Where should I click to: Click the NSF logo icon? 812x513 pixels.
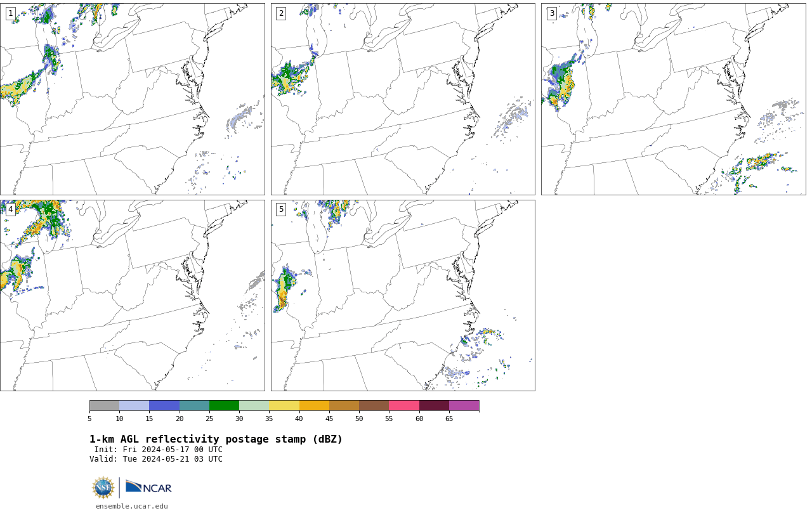tap(103, 488)
